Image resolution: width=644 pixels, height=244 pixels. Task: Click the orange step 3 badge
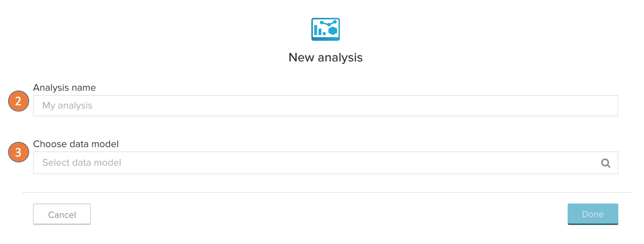pos(18,152)
